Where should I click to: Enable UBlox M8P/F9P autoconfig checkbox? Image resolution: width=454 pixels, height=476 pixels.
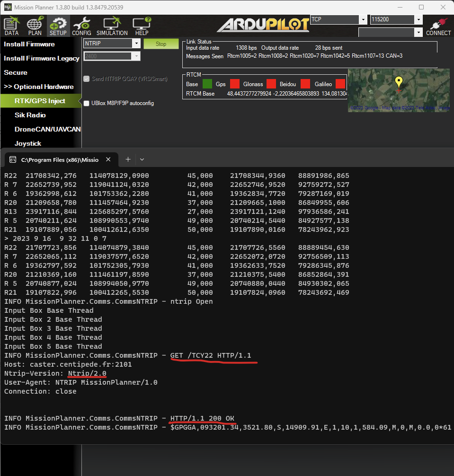pos(87,103)
